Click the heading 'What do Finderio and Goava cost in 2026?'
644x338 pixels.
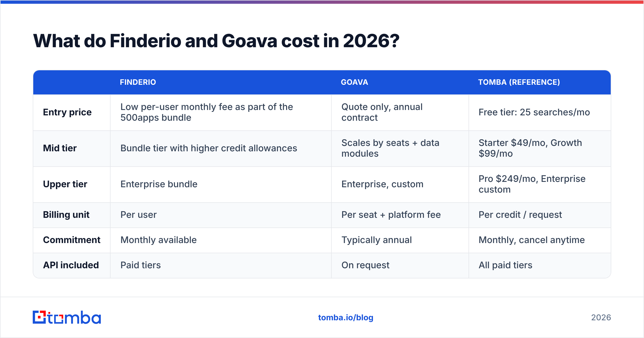point(216,41)
